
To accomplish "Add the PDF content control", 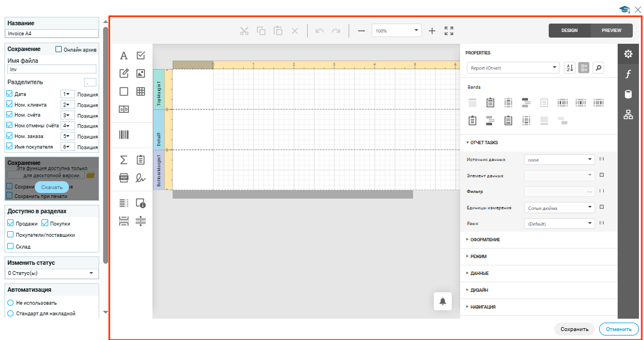I will tap(124, 178).
